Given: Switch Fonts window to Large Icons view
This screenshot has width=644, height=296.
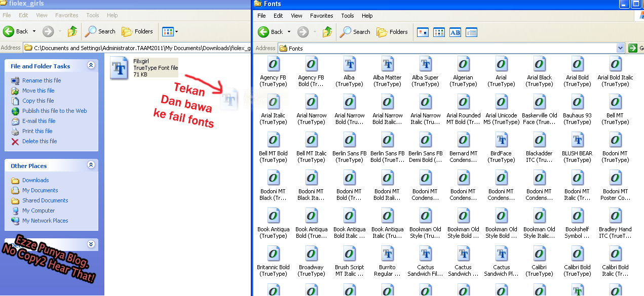Looking at the screenshot, I should 423,32.
